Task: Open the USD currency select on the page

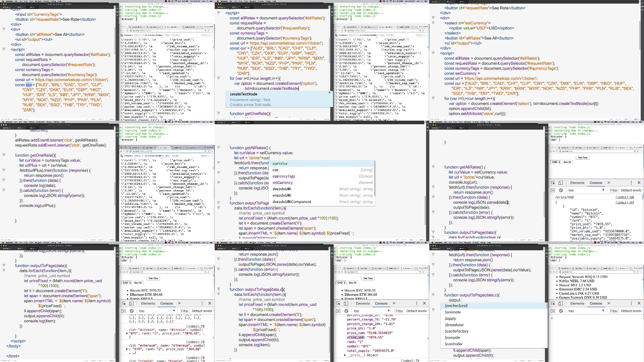Action: 556,162
